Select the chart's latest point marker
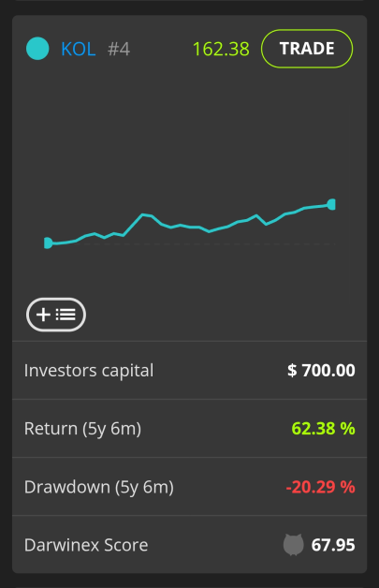This screenshot has height=588, width=379. pos(331,205)
